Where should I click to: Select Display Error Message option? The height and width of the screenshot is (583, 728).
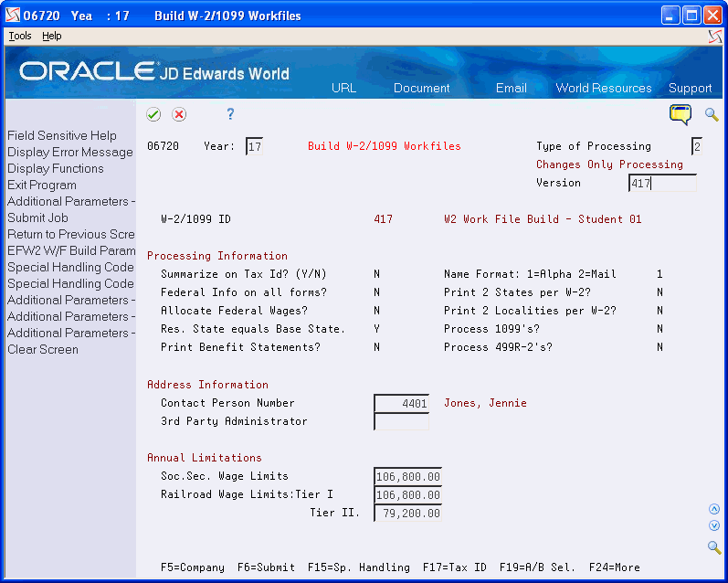coord(70,152)
